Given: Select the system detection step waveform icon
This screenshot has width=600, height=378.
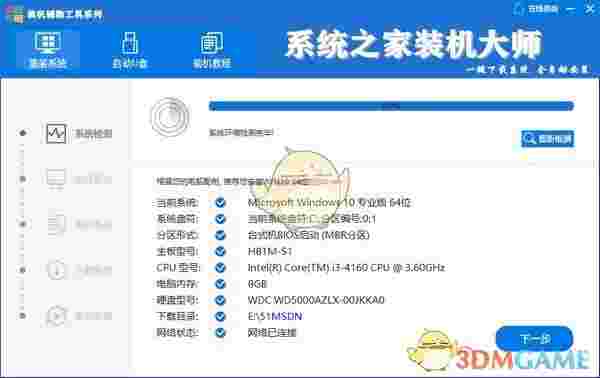Looking at the screenshot, I should [x=56, y=133].
